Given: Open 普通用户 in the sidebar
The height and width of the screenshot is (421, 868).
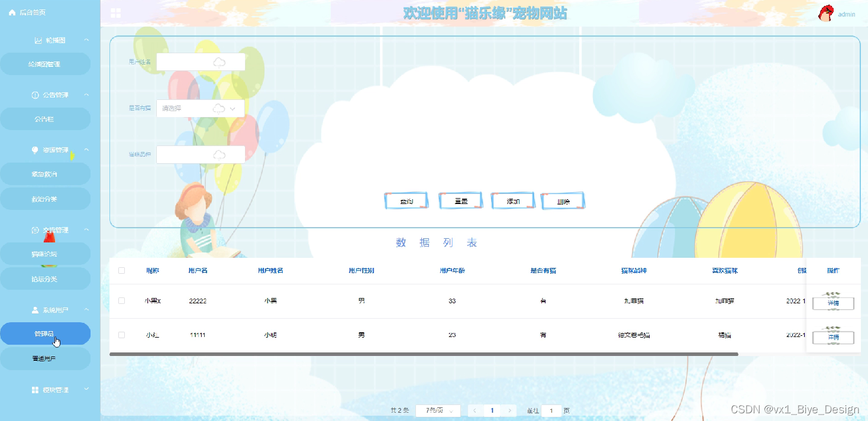Looking at the screenshot, I should click(45, 358).
